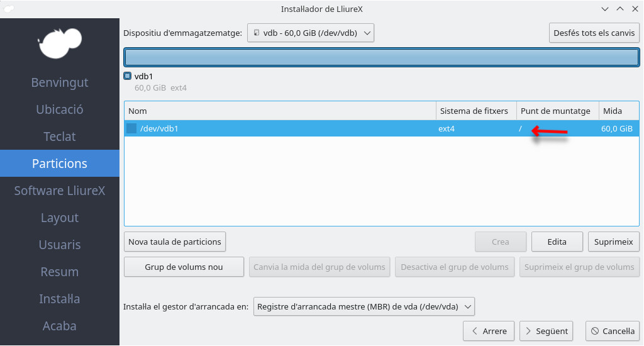Click the window maximize chevron button
Screen dimensions: 644x346
pyautogui.click(x=620, y=9)
